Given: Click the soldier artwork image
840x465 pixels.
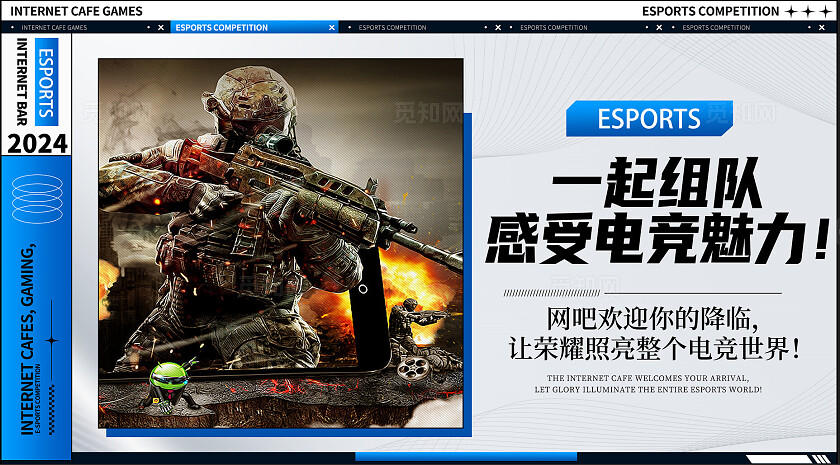Looking at the screenshot, I should [280, 240].
